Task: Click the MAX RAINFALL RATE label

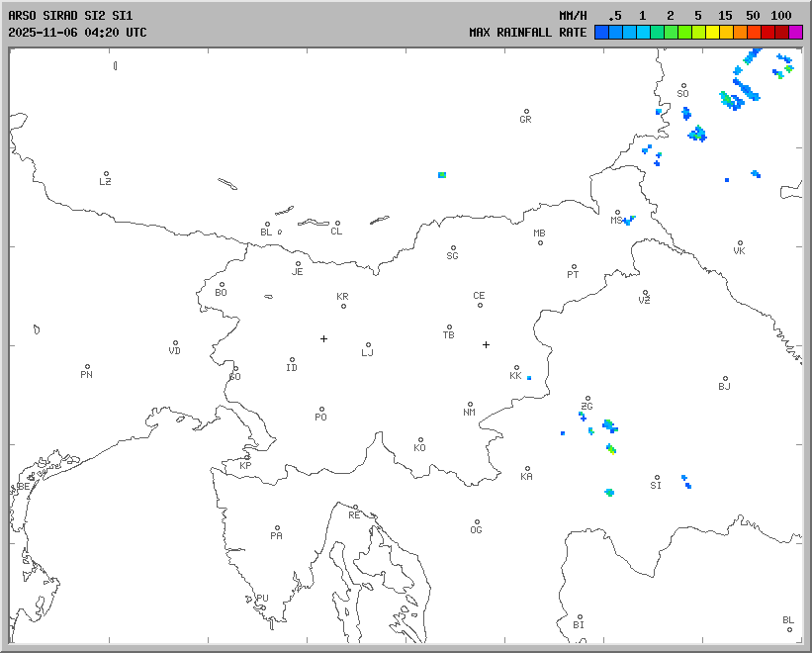Action: [x=527, y=33]
